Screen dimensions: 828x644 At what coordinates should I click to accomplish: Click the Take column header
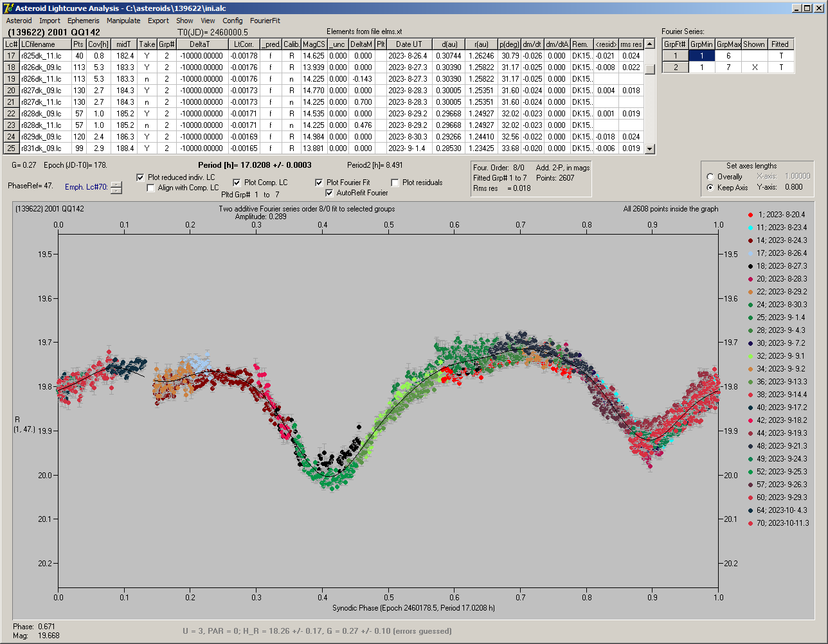click(147, 44)
